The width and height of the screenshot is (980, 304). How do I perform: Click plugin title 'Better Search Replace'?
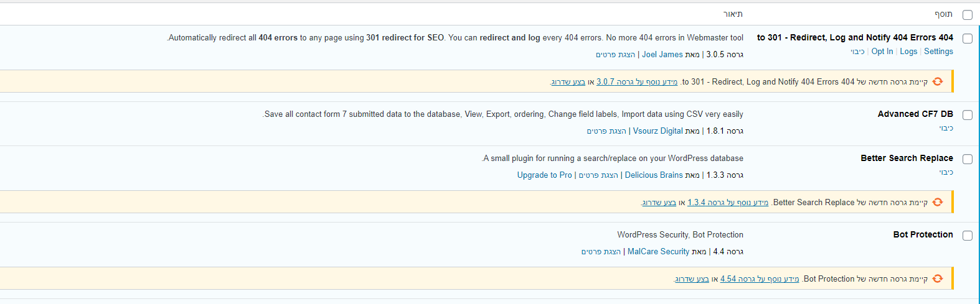(907, 158)
